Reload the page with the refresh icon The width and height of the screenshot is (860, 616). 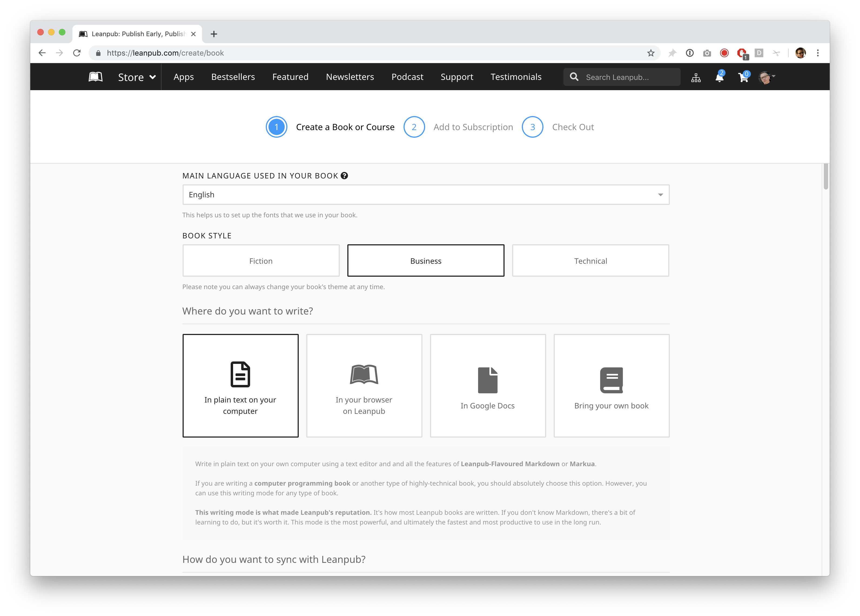tap(77, 53)
